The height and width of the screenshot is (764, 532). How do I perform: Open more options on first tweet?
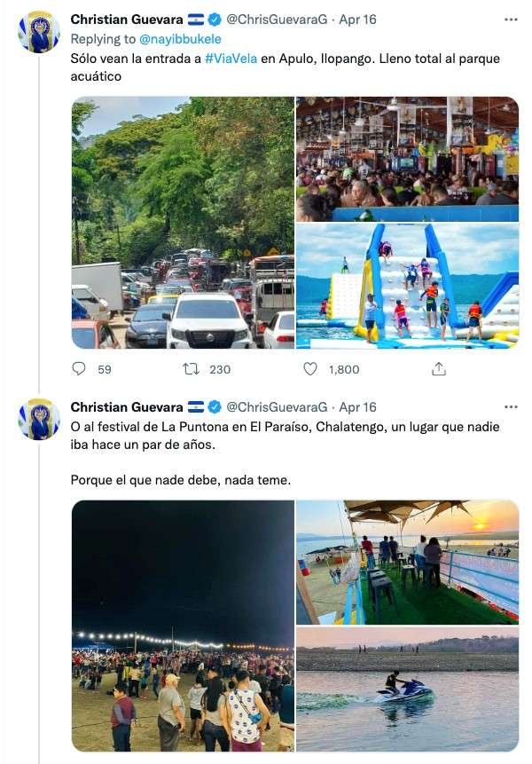(x=510, y=19)
